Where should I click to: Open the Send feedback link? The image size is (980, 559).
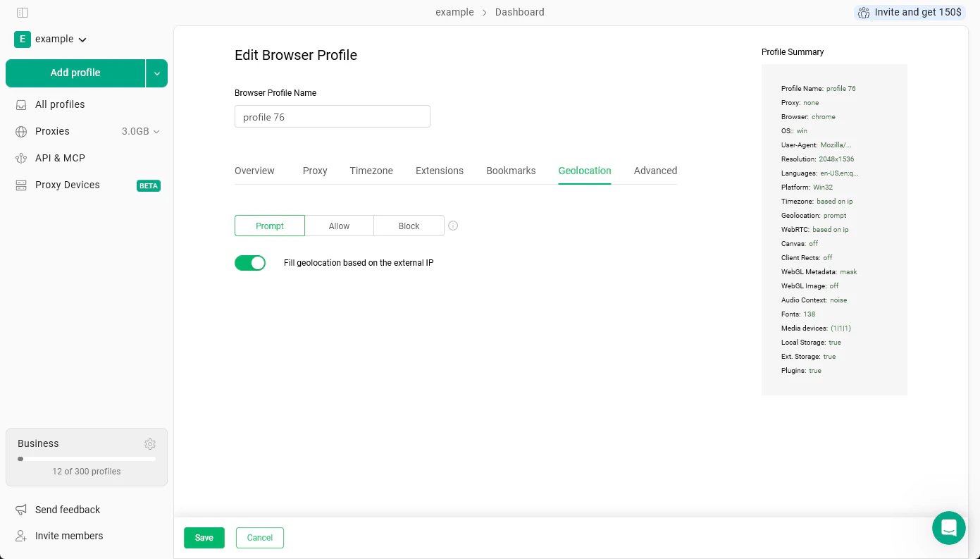[68, 510]
